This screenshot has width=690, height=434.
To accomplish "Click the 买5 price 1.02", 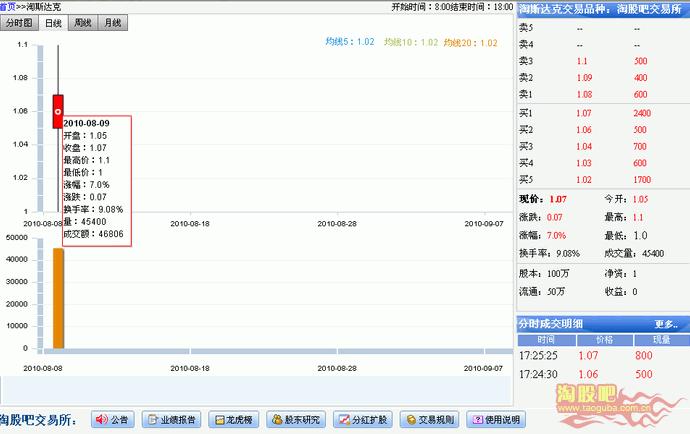I will pyautogui.click(x=584, y=180).
